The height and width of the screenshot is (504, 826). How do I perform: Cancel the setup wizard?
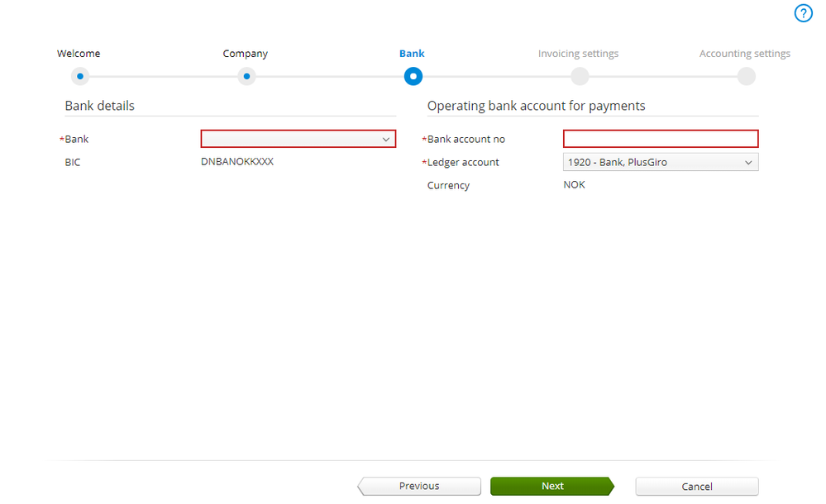pyautogui.click(x=697, y=486)
